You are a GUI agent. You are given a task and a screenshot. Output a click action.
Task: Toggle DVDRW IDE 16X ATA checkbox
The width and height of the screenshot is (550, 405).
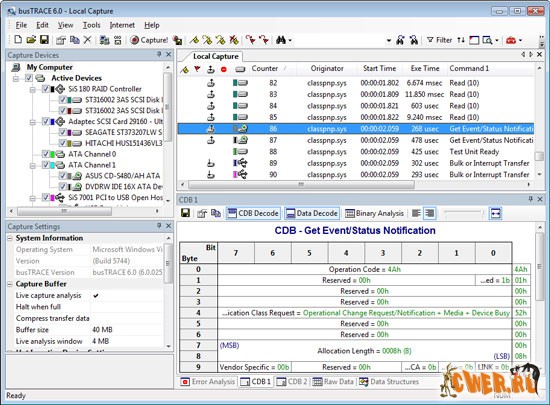pos(62,187)
